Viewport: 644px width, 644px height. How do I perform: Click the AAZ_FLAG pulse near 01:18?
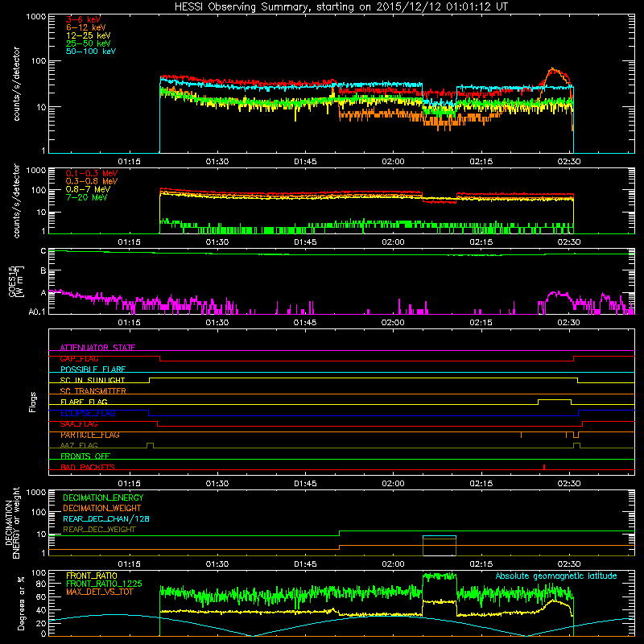(150, 445)
